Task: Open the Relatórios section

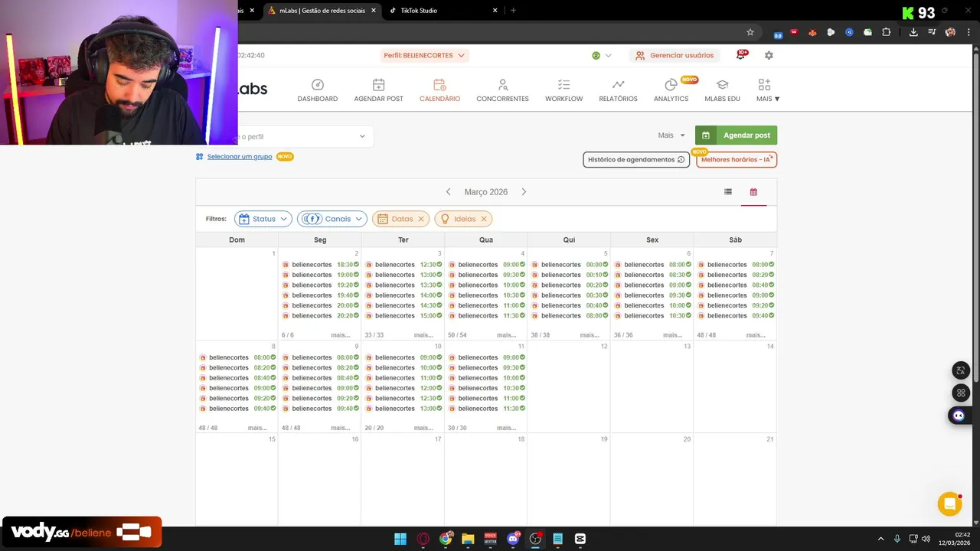Action: coord(618,90)
